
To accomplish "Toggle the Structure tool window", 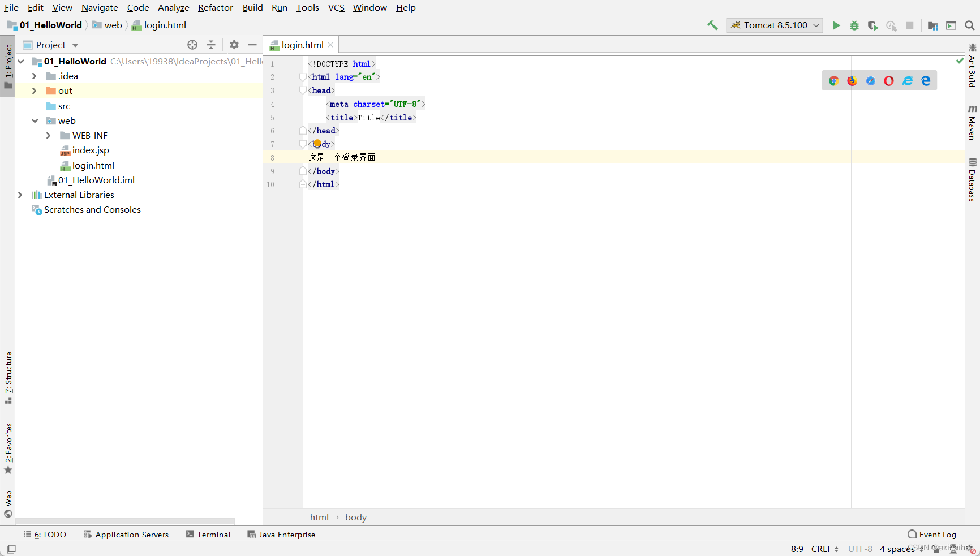I will pyautogui.click(x=8, y=378).
